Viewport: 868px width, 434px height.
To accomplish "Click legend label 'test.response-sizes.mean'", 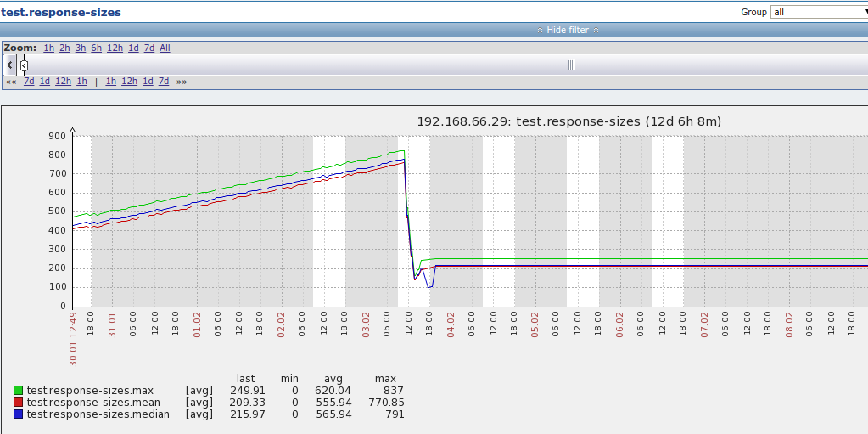I will pyautogui.click(x=93, y=403).
